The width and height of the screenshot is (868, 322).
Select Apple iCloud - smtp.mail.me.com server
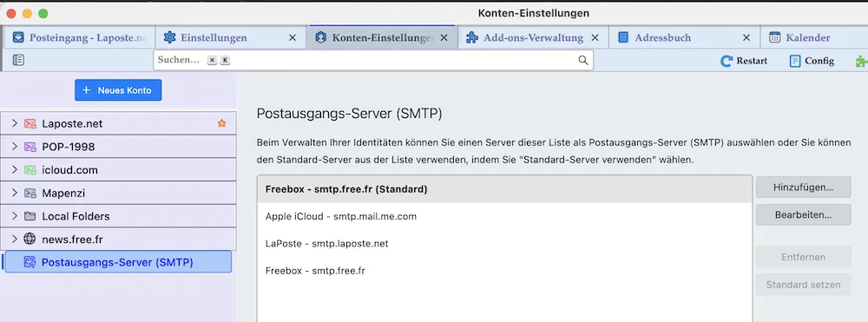504,216
